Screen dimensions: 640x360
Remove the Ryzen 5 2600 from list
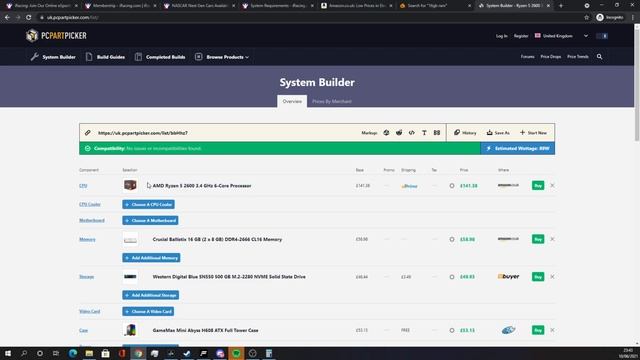[552, 185]
